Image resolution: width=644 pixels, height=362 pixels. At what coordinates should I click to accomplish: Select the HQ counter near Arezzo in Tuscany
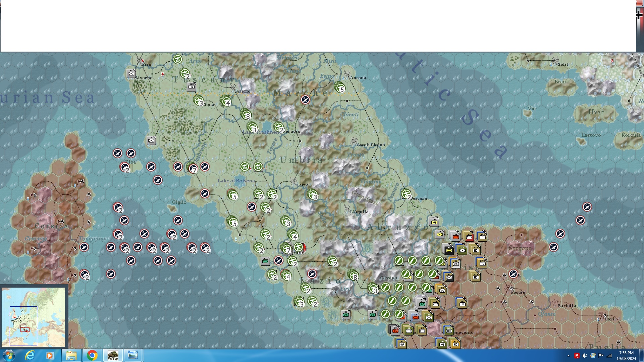[192, 87]
